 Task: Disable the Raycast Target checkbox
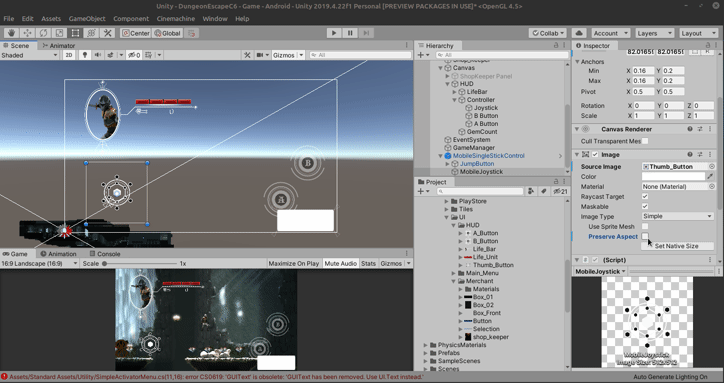pos(645,196)
